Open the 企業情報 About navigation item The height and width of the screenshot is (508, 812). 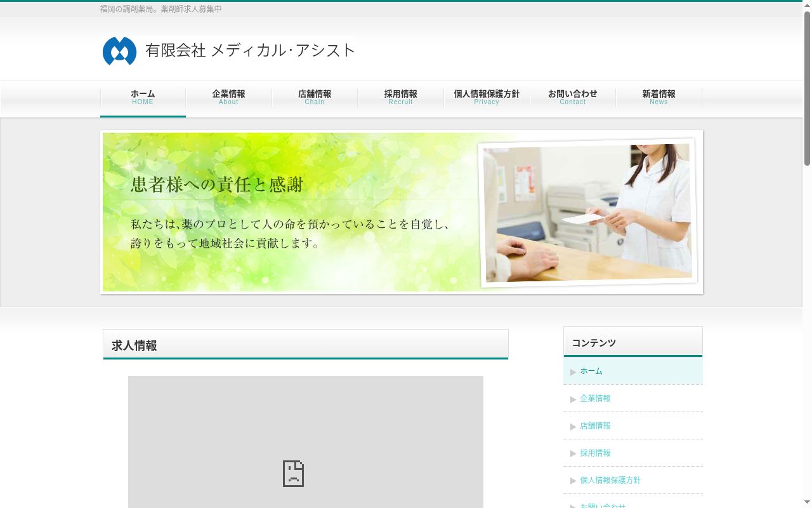[x=228, y=98]
